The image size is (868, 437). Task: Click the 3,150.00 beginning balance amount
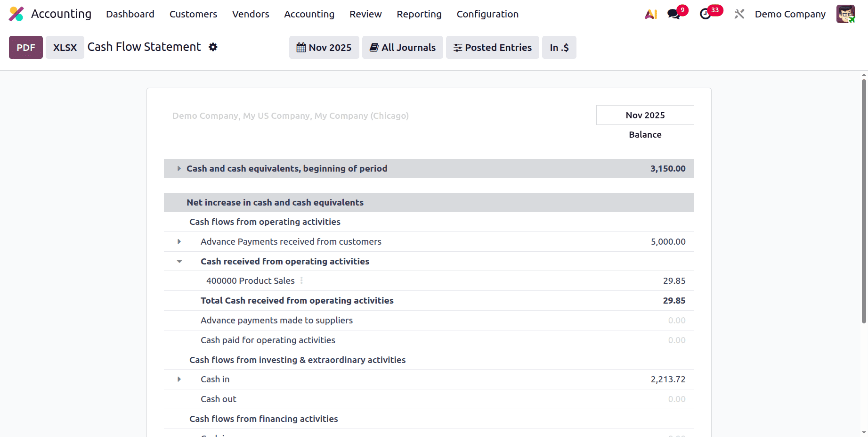[668, 168]
